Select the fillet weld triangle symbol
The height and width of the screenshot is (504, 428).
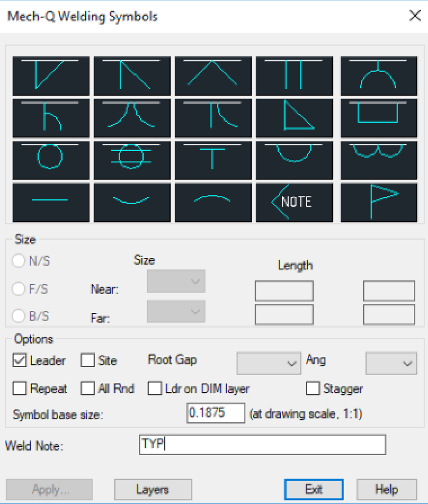point(297,118)
